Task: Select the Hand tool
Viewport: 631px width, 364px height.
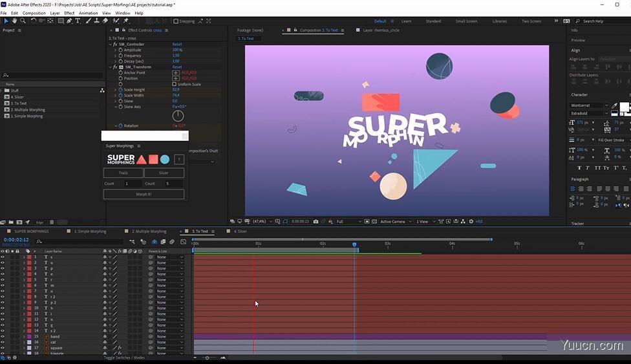Action: (x=14, y=21)
